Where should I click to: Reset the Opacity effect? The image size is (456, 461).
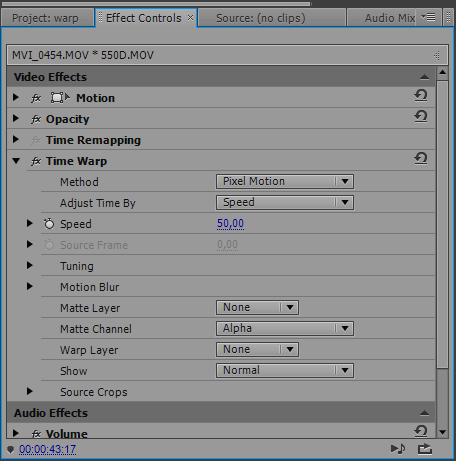[421, 117]
